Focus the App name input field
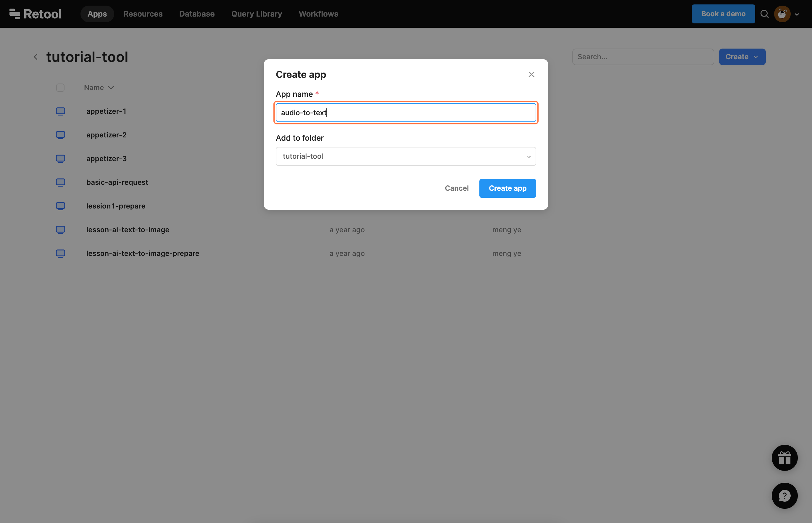 [x=405, y=113]
